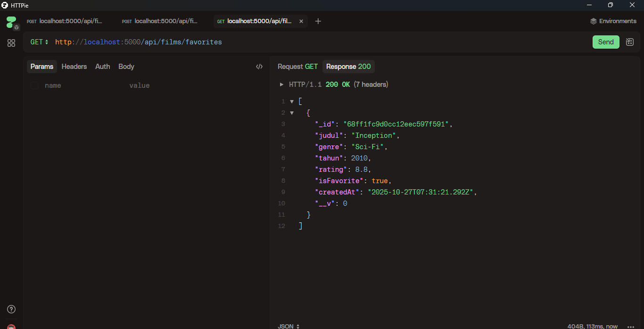Open the Environments panel

coord(612,21)
